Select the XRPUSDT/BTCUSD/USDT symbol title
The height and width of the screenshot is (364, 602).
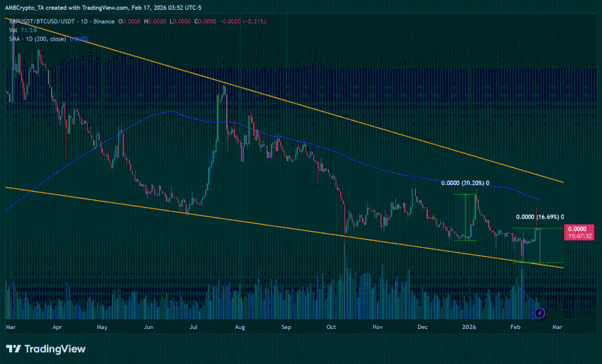(x=42, y=22)
